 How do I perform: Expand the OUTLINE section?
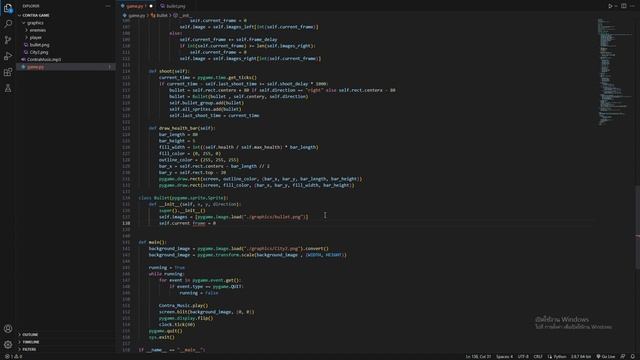pyautogui.click(x=30, y=335)
